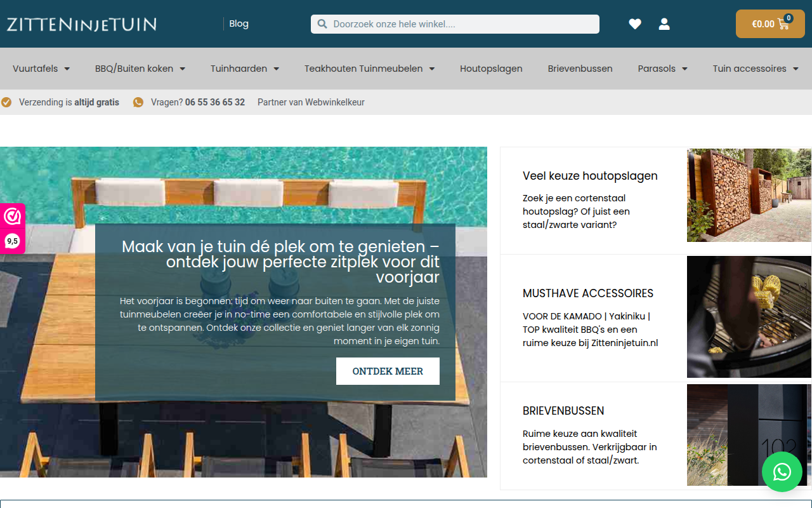Expand the Teakhouten Tuinmeubelen dropdown arrow
The image size is (812, 508).
point(431,69)
